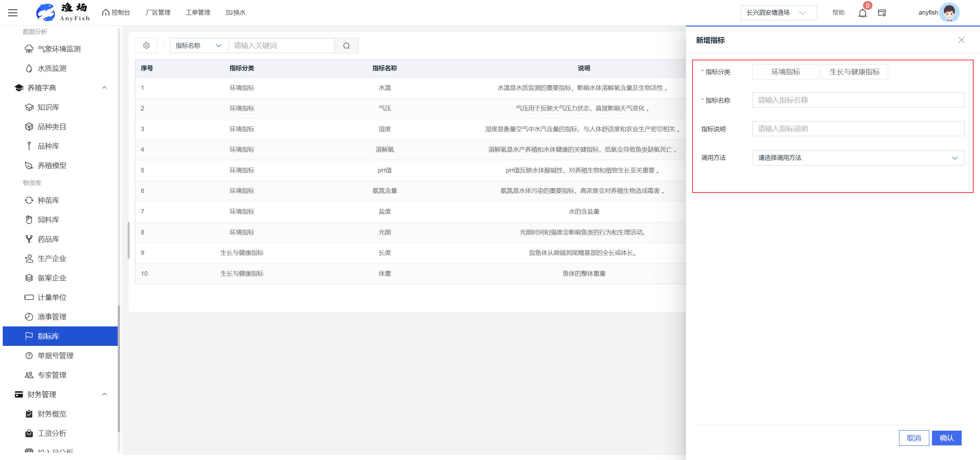Open the 厂区管理 top menu
Screen dimensions: 980x460
pos(158,13)
